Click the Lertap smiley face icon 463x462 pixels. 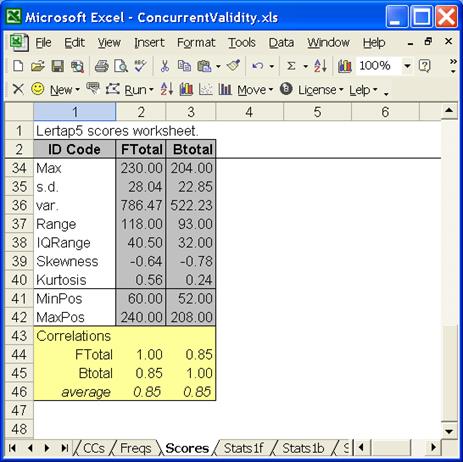[38, 89]
